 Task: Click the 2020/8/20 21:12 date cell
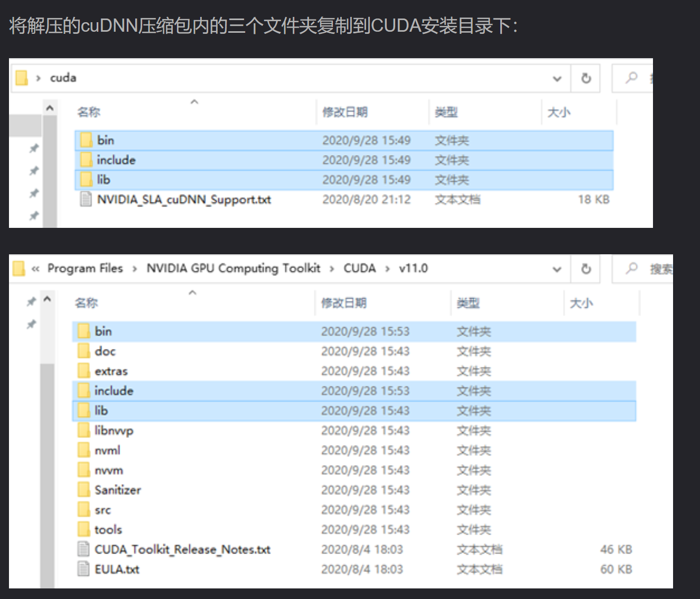coord(366,199)
